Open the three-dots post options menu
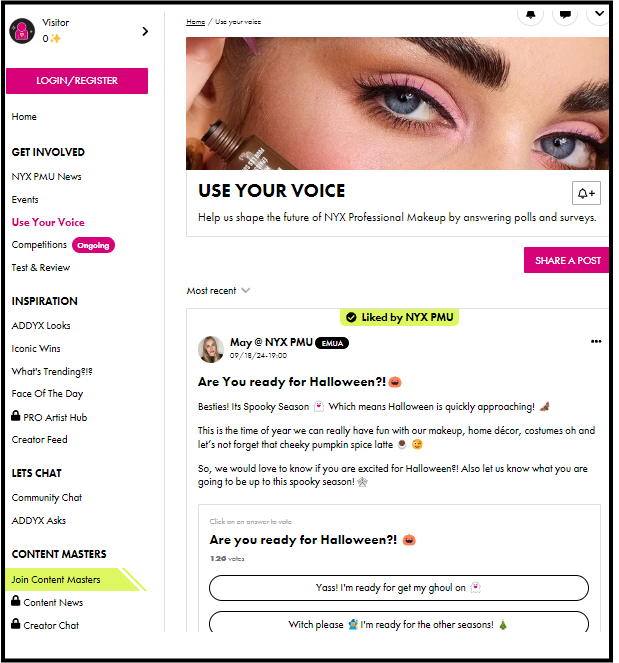The height and width of the screenshot is (663, 619). click(x=596, y=341)
